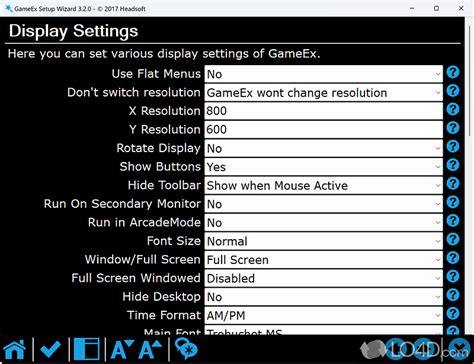The width and height of the screenshot is (474, 364).
Task: View help for Hide Toolbar
Action: click(x=453, y=184)
